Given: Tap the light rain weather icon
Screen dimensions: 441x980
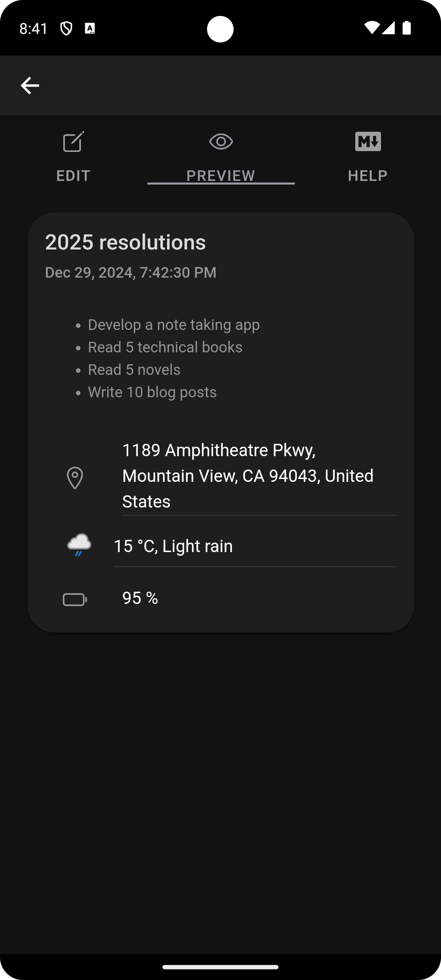Looking at the screenshot, I should pos(79,545).
